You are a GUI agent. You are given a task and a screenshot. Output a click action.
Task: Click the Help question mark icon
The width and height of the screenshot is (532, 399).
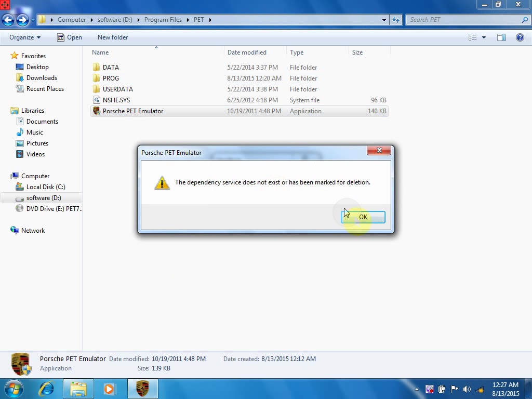(x=520, y=37)
